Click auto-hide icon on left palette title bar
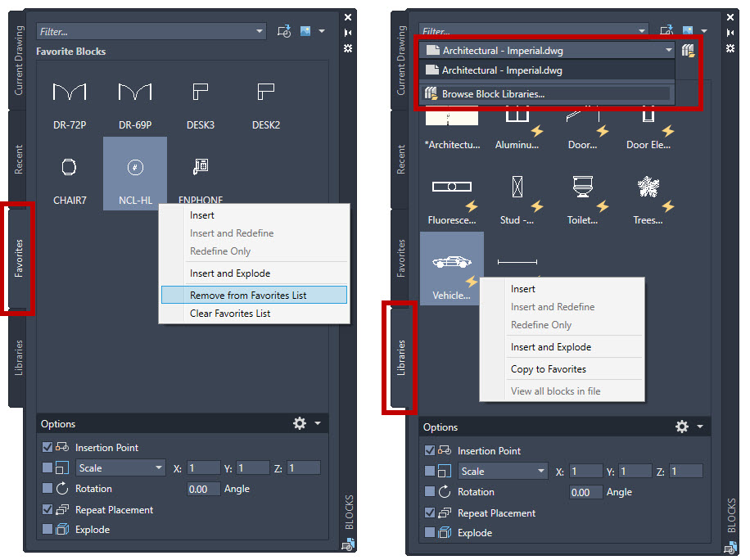The width and height of the screenshot is (750, 560). coord(348,33)
